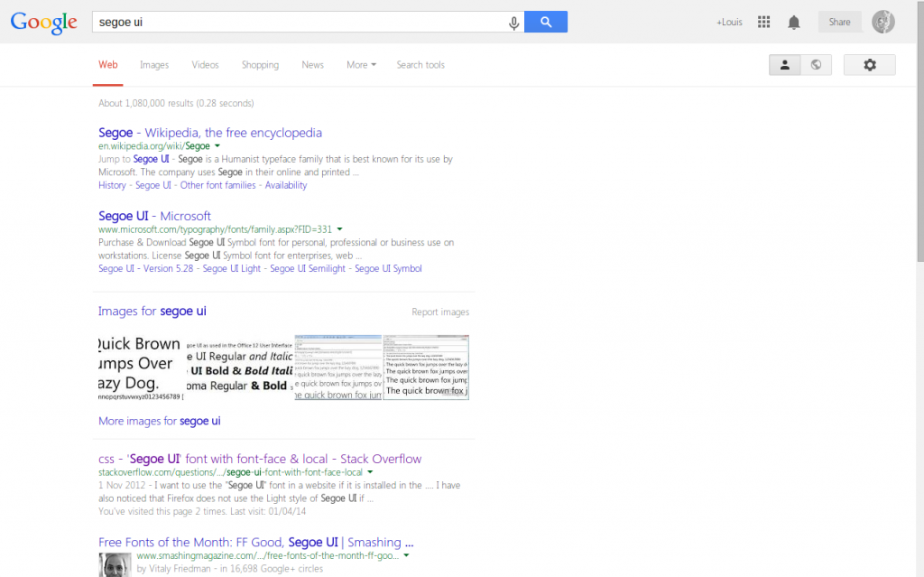Expand the stackoverflow.com result arrow menu

click(x=370, y=472)
